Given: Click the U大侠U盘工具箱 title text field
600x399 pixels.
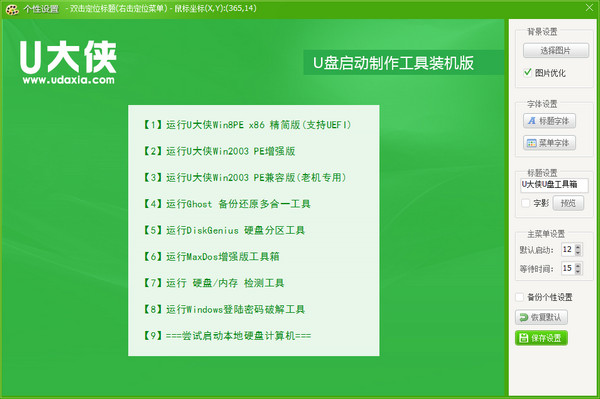Looking at the screenshot, I should tap(554, 185).
